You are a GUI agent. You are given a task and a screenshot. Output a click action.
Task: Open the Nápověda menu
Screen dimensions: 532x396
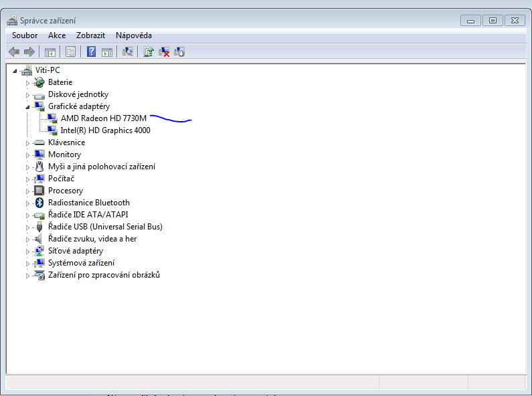coord(134,35)
